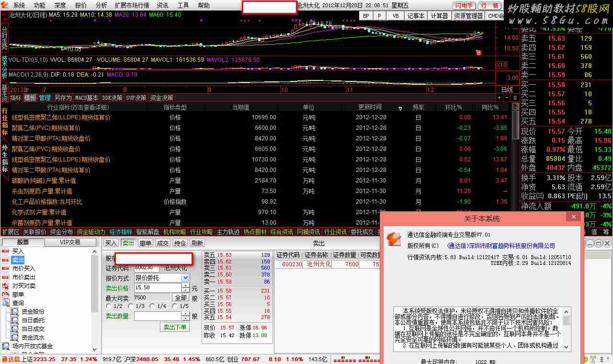The height and width of the screenshot is (364, 613).
Task: Click the 0 reset button beside zoom controls
Action: pos(515,97)
